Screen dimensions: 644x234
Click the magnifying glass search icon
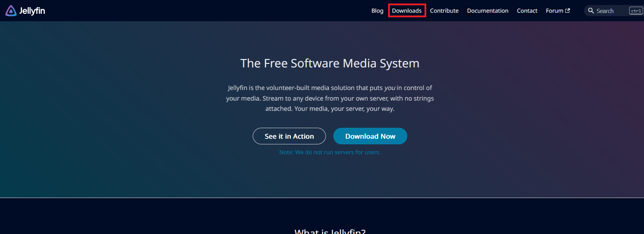(591, 11)
